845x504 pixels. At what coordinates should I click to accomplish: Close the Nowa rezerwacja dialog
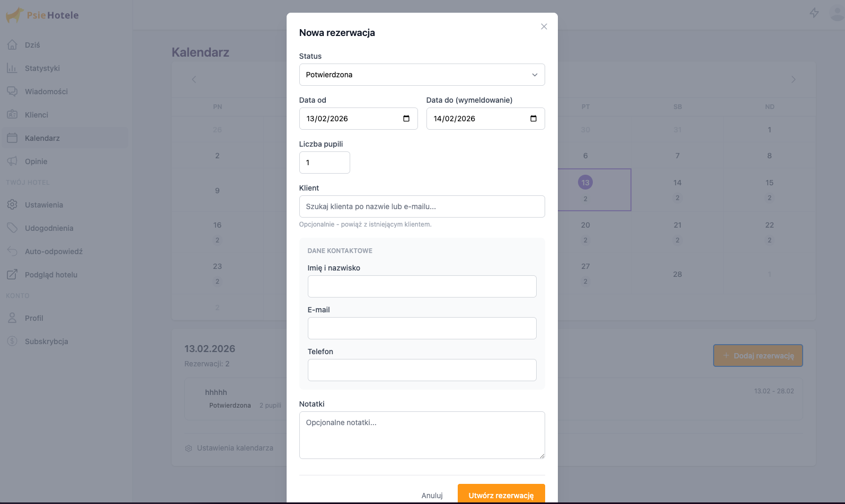544,26
